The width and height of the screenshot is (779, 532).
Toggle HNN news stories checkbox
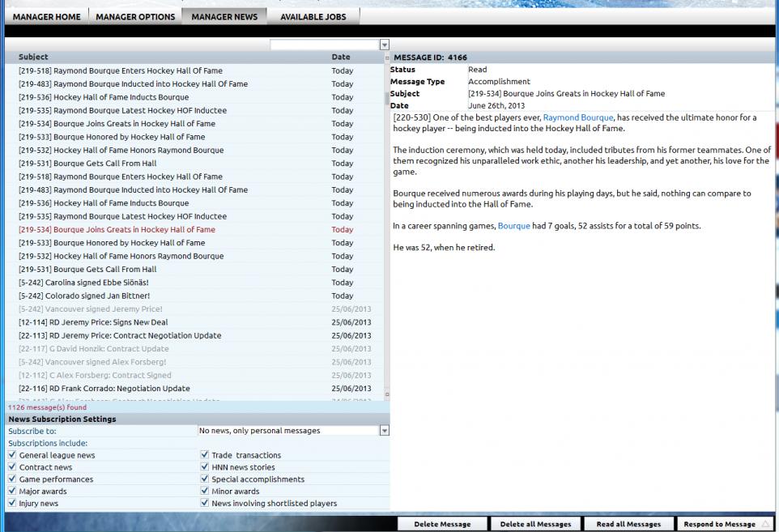205,467
